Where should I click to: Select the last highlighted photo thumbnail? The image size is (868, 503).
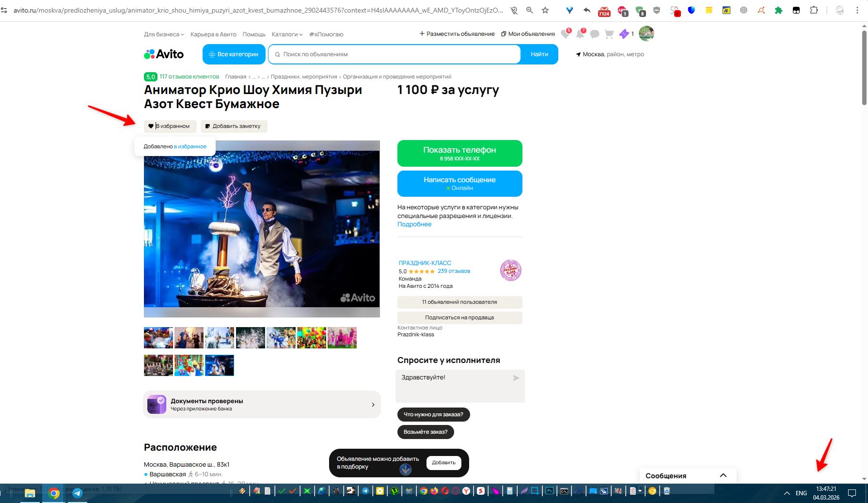[x=220, y=365]
